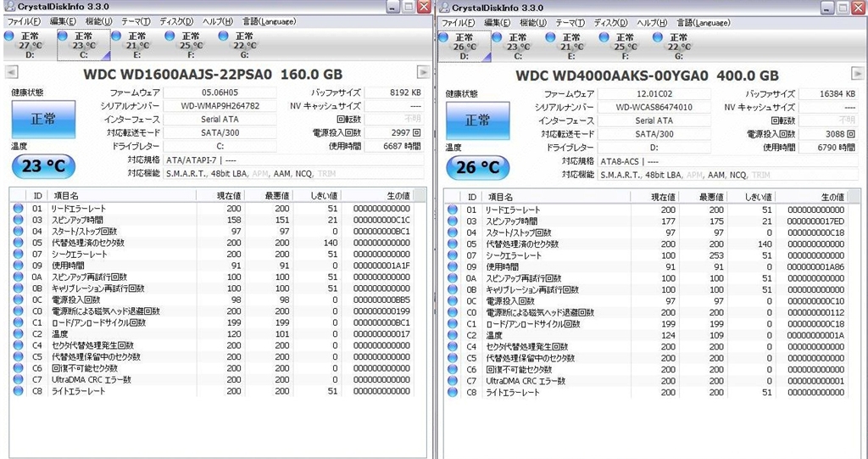Image resolution: width=868 pixels, height=459 pixels.
Task: Select disk E: 21°C in right window
Action: (571, 46)
